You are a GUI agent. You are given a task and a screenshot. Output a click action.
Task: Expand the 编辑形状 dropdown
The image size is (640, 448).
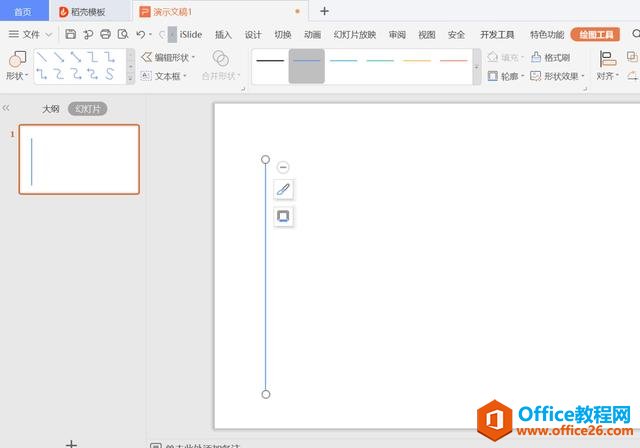click(193, 58)
